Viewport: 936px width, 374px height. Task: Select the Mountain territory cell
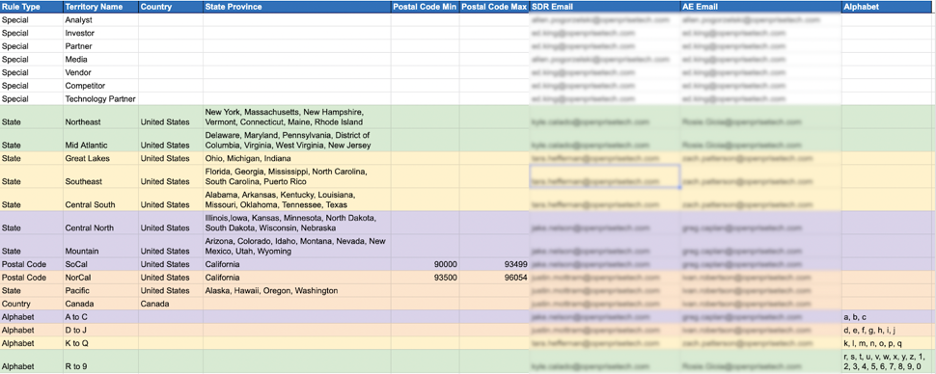100,246
